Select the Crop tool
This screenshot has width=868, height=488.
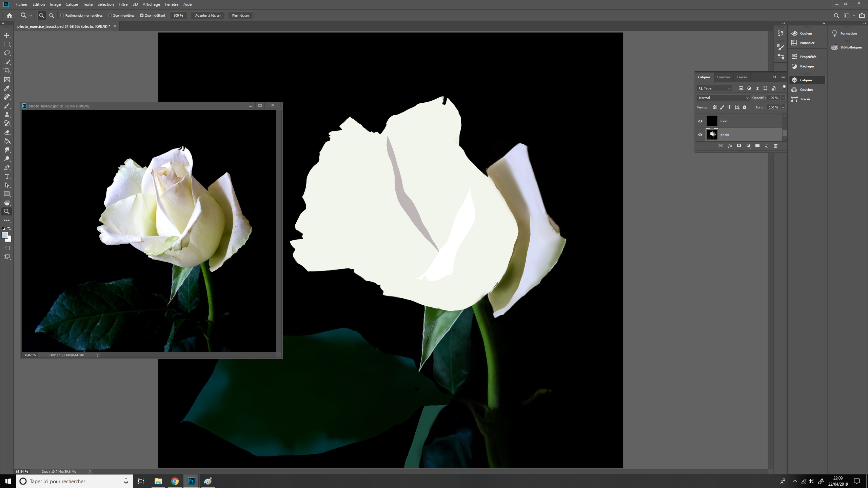[7, 70]
